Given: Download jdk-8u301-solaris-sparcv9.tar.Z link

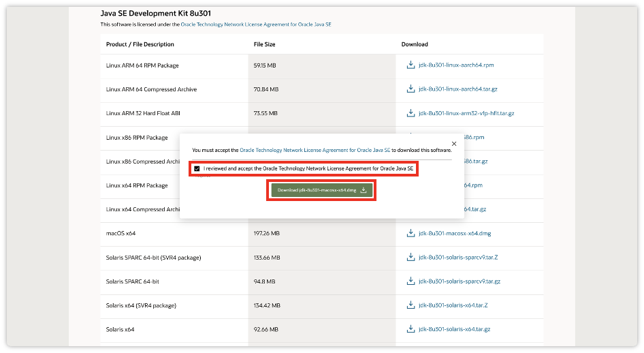Looking at the screenshot, I should pyautogui.click(x=458, y=257).
